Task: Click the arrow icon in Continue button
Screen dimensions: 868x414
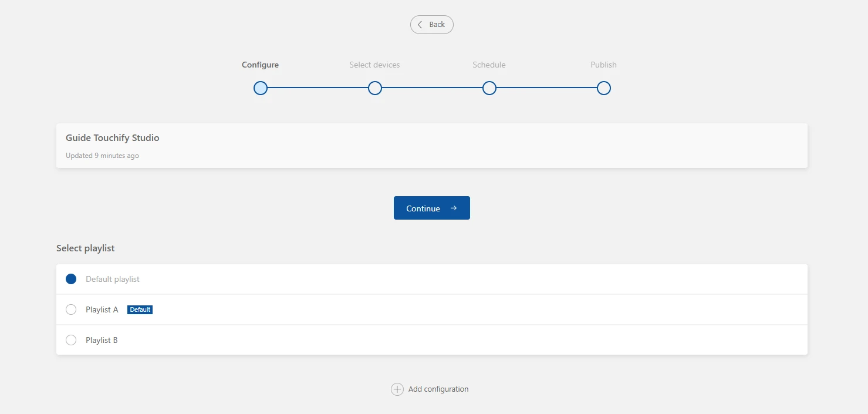Action: pyautogui.click(x=454, y=208)
